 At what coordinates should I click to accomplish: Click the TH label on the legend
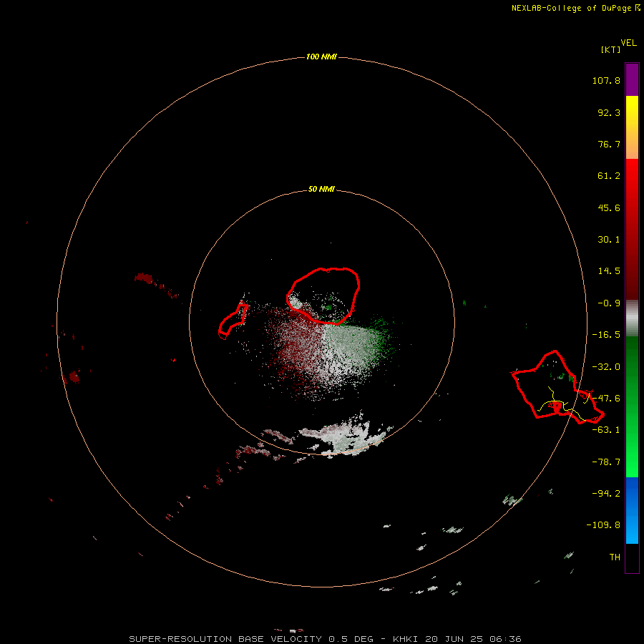(x=615, y=557)
